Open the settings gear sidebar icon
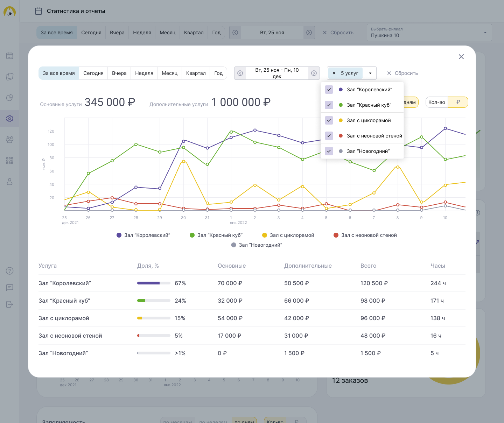 (10, 119)
